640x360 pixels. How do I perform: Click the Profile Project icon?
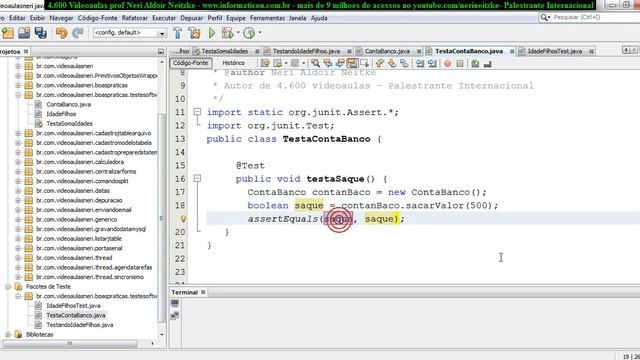[249, 33]
